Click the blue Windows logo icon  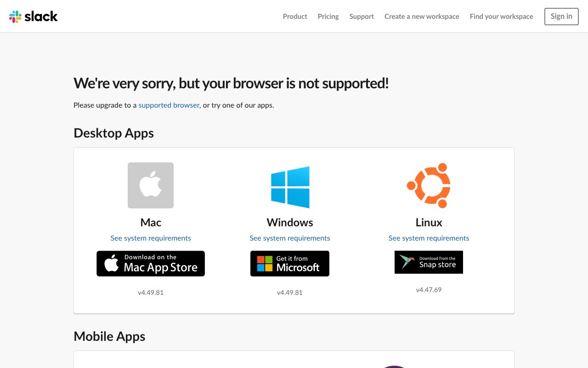pos(290,187)
